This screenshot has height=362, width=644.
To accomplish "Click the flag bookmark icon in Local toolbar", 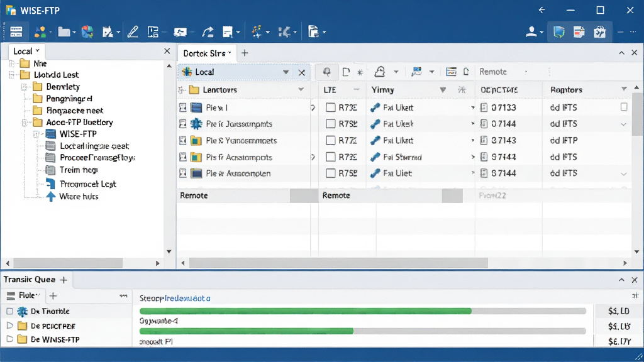I will (416, 72).
